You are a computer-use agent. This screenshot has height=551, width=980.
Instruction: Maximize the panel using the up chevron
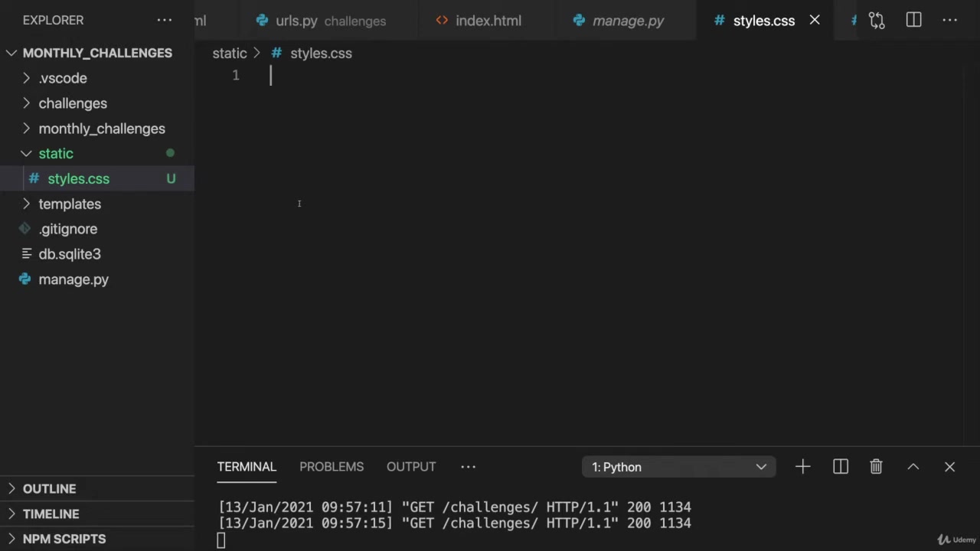(913, 467)
